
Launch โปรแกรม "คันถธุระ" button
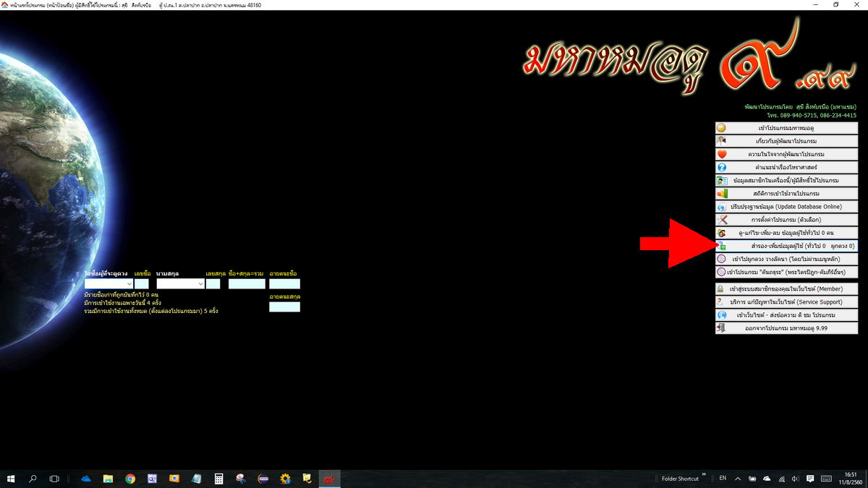tap(786, 272)
